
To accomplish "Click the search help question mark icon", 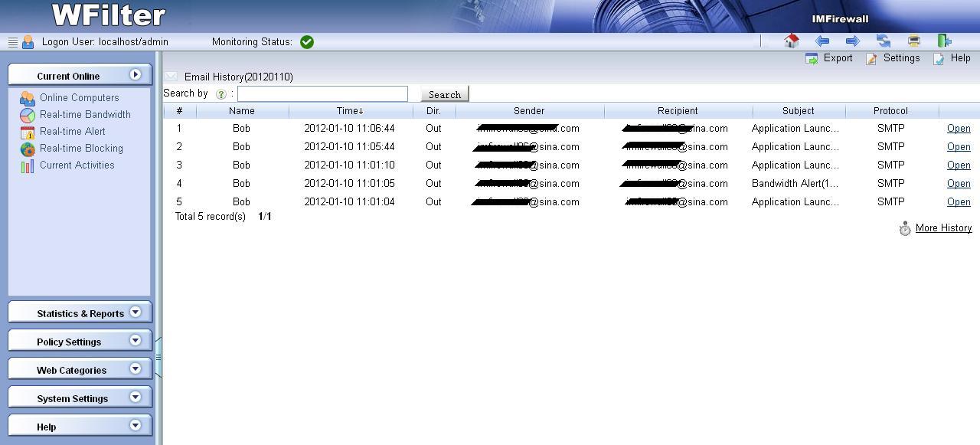I will [221, 94].
